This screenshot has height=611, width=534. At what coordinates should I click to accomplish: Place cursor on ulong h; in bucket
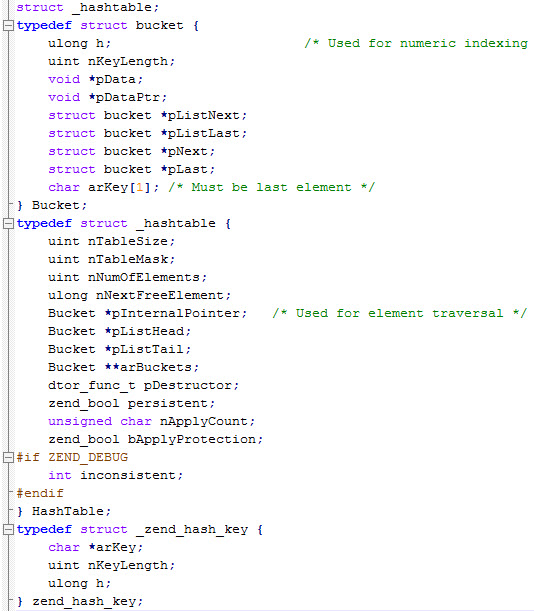pos(80,43)
